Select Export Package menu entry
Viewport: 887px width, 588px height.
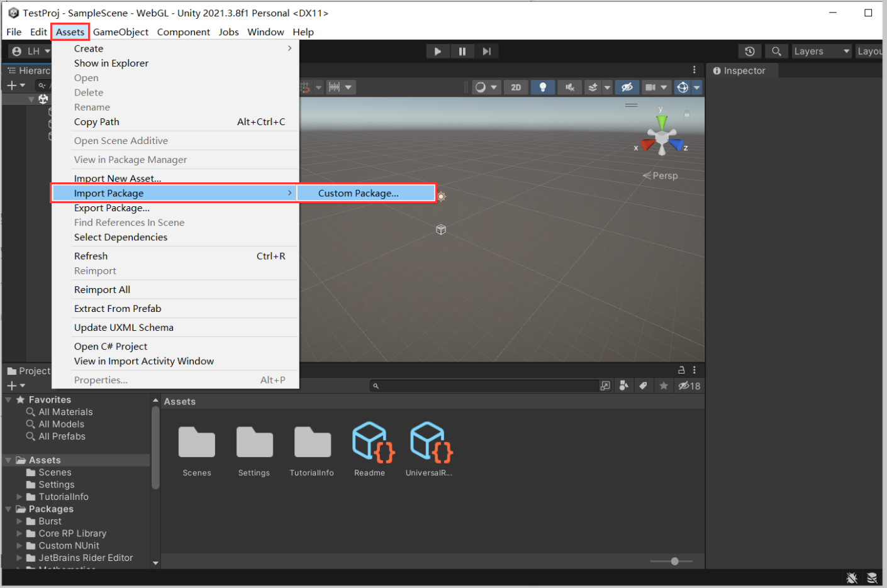tap(175, 208)
